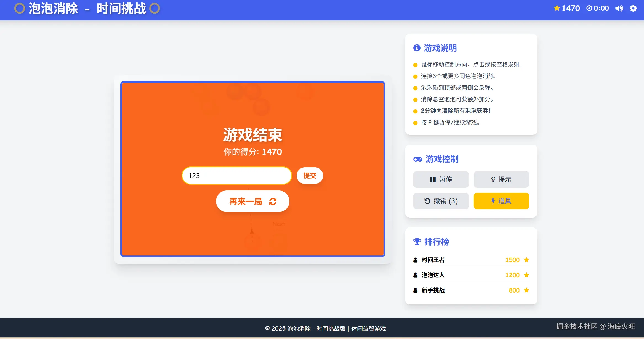Open settings with the gear icon
This screenshot has width=644, height=339.
click(x=633, y=8)
